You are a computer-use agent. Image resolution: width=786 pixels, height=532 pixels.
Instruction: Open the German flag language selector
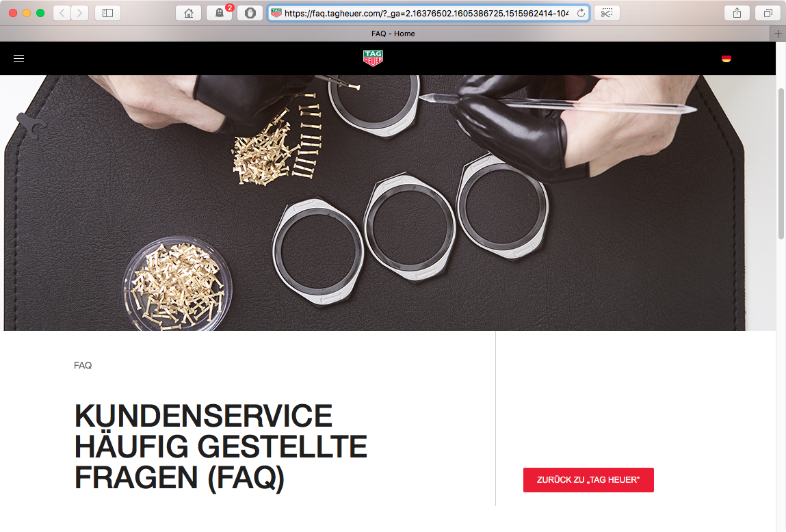726,59
